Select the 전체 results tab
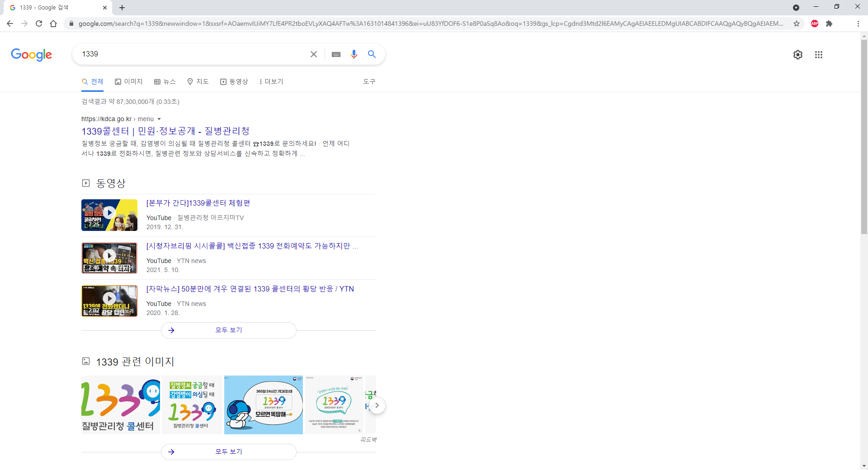The width and height of the screenshot is (868, 470). pyautogui.click(x=93, y=82)
